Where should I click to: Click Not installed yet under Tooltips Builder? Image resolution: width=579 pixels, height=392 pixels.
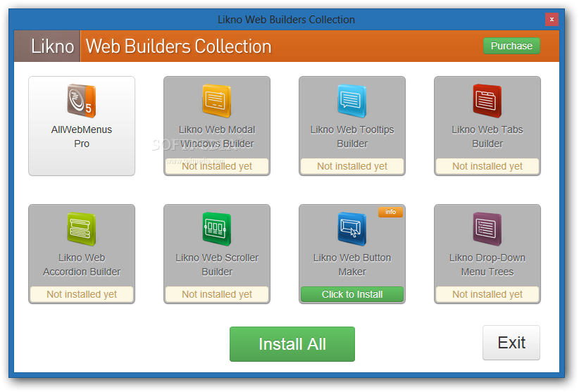point(352,166)
